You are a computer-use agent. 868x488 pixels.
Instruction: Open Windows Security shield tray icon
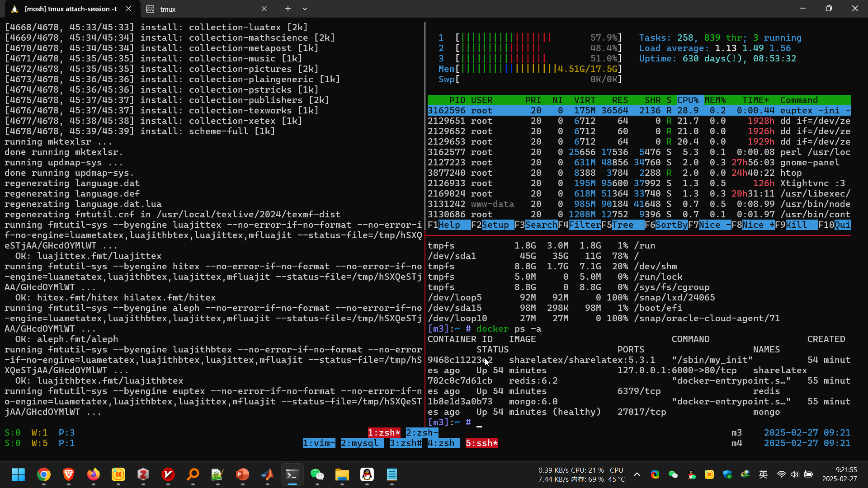727,474
